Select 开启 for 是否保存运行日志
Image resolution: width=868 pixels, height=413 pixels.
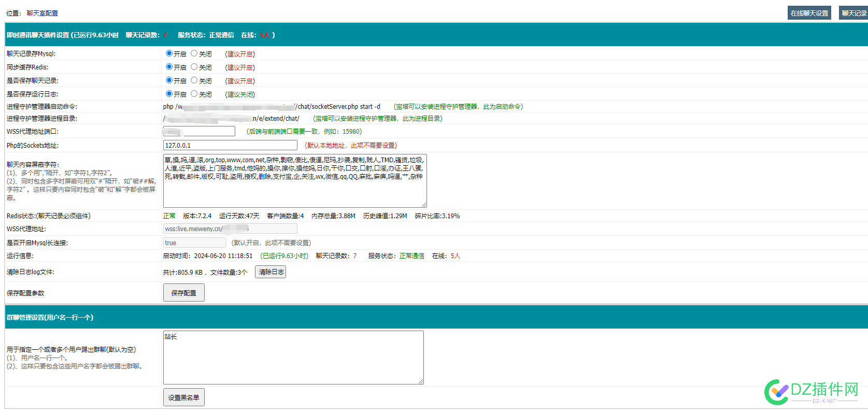pyautogui.click(x=169, y=94)
